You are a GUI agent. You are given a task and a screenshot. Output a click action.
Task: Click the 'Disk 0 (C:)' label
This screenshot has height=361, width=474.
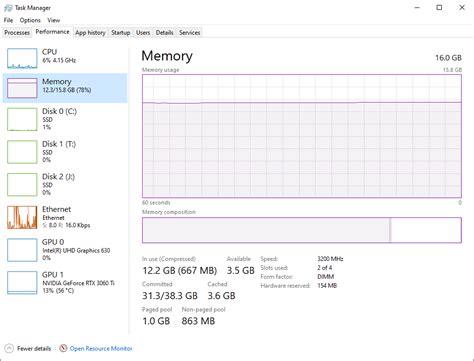[59, 111]
